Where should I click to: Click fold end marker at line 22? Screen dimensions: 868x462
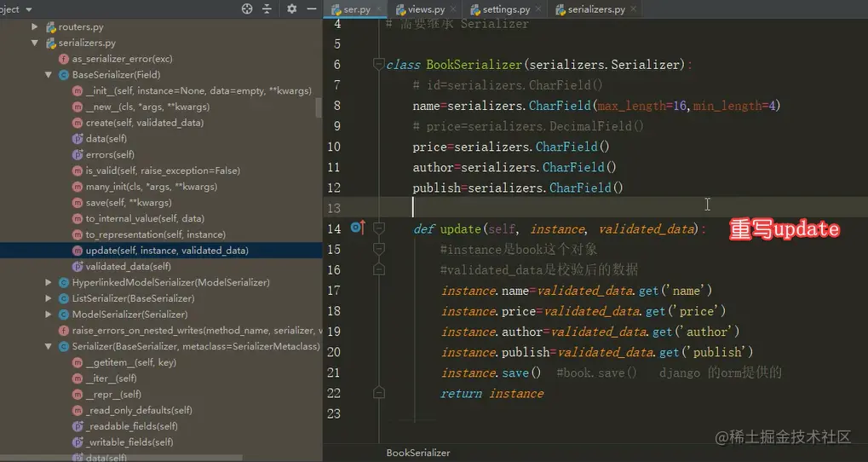(x=379, y=393)
